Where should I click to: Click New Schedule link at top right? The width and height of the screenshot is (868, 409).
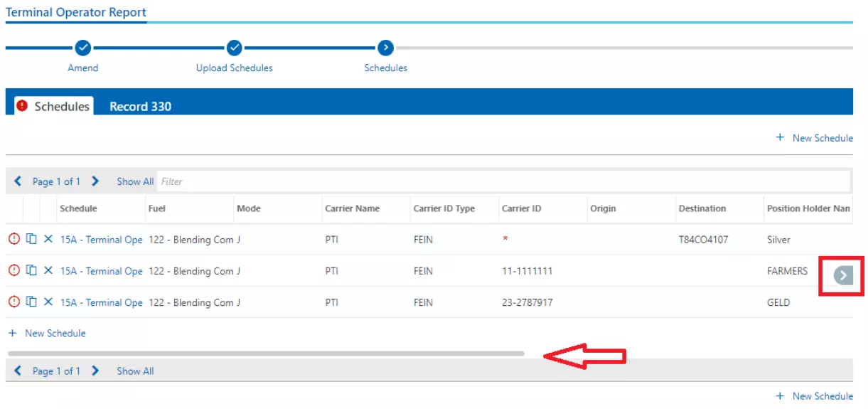pos(815,138)
